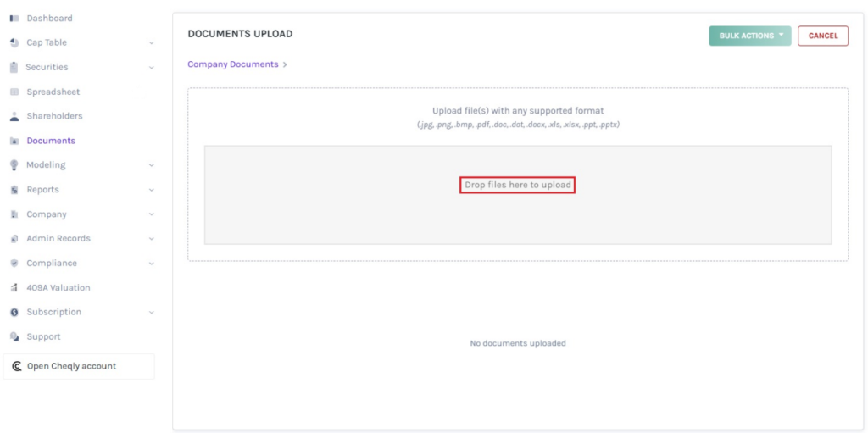Click the Reports icon in sidebar
Image resolution: width=868 pixels, height=433 pixels.
pyautogui.click(x=14, y=189)
